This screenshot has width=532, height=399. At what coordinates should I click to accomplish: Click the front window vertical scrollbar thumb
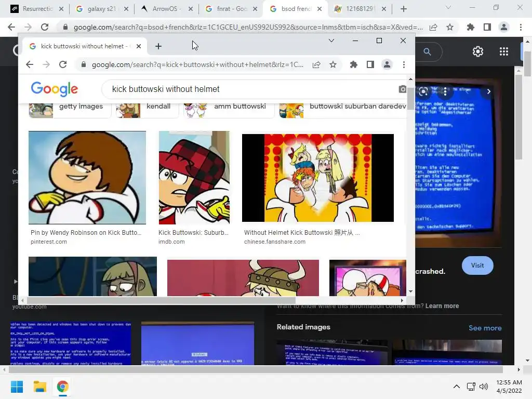click(x=410, y=98)
